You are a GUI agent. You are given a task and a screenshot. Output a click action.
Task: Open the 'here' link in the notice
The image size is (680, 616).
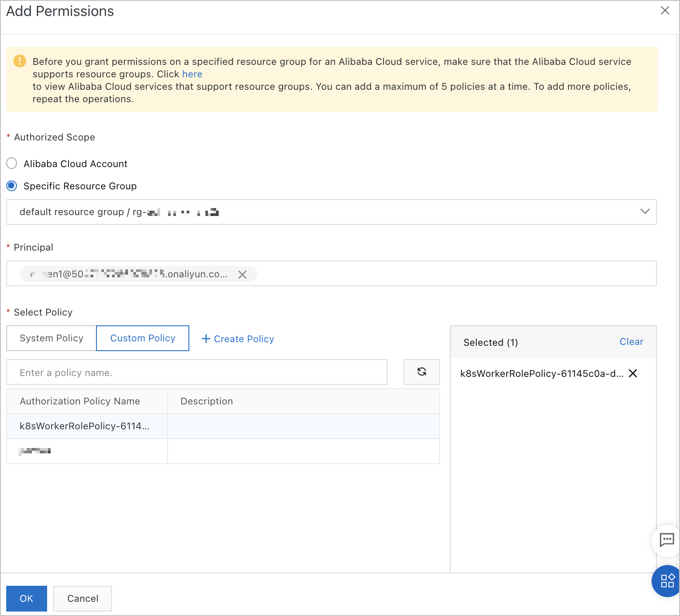(x=192, y=74)
